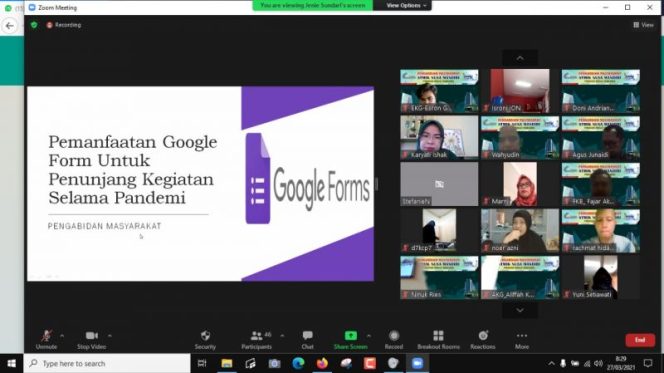Open Windows notification center
This screenshot has width=664, height=373.
(648, 363)
